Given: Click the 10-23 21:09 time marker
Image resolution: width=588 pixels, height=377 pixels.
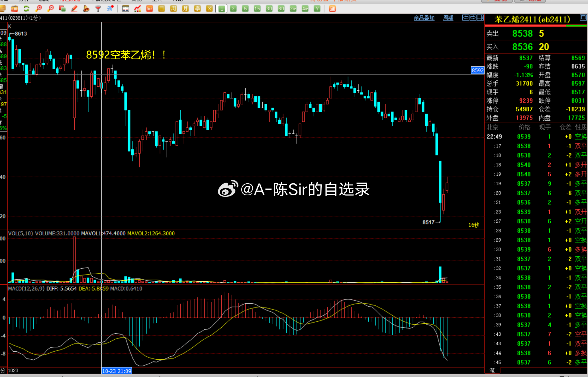Looking at the screenshot, I should point(117,371).
